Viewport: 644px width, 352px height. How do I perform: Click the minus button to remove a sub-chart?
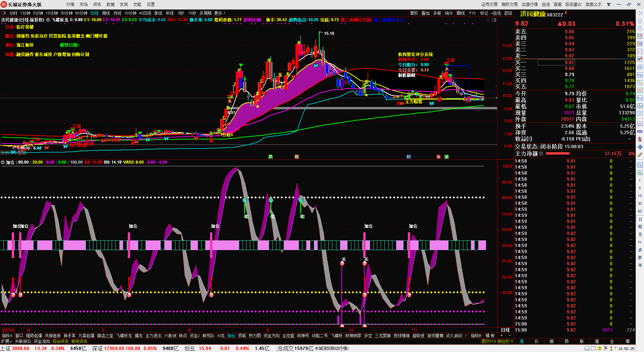(x=510, y=336)
